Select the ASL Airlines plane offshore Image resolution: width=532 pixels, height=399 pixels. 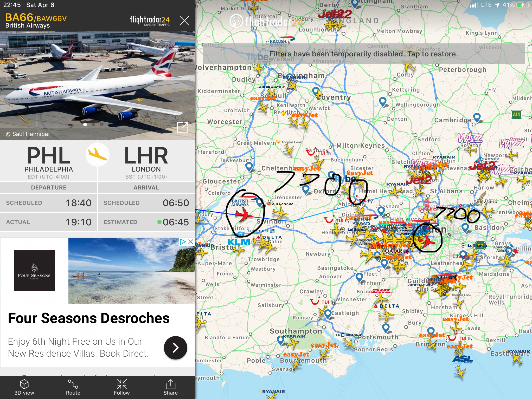[x=460, y=371]
